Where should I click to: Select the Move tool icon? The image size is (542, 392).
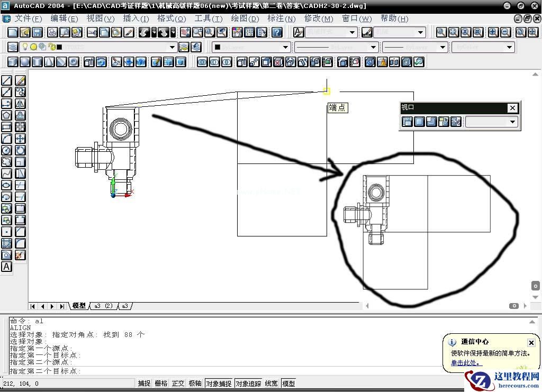point(20,139)
